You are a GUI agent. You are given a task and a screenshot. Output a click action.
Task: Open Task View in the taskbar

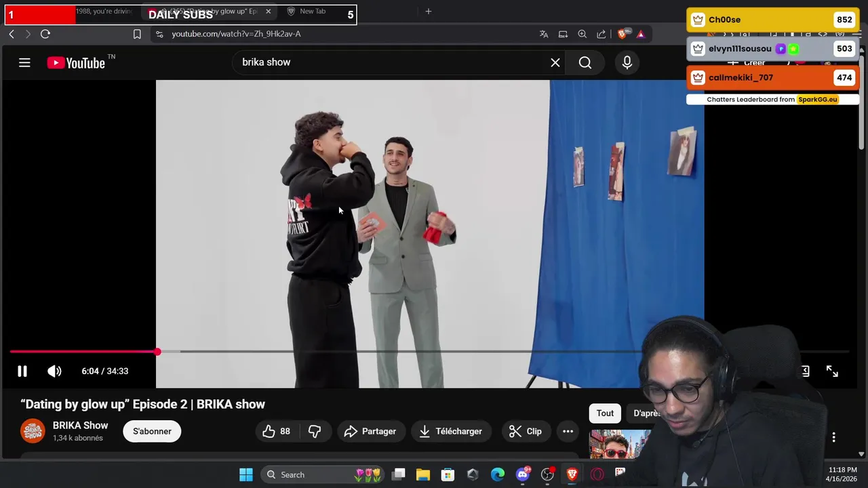tap(399, 474)
